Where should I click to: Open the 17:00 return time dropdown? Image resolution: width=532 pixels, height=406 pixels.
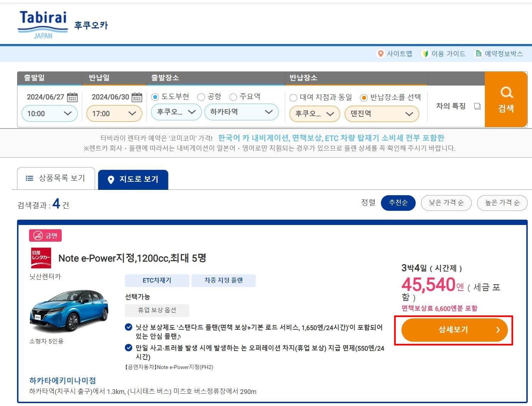(x=114, y=114)
